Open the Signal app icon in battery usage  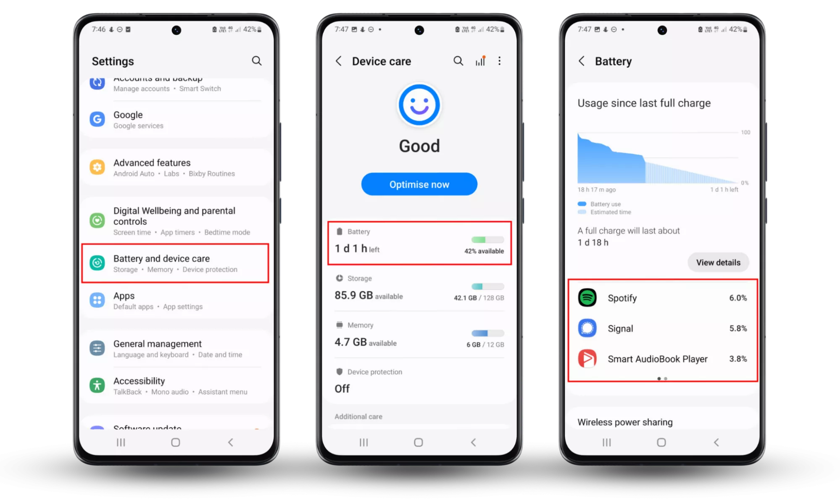coord(587,328)
